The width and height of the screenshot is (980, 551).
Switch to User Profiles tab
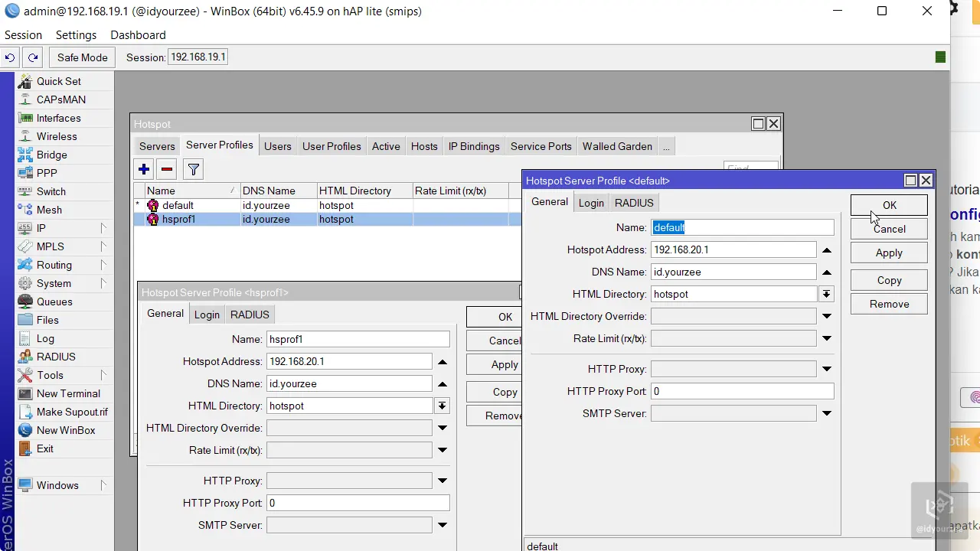(x=332, y=146)
